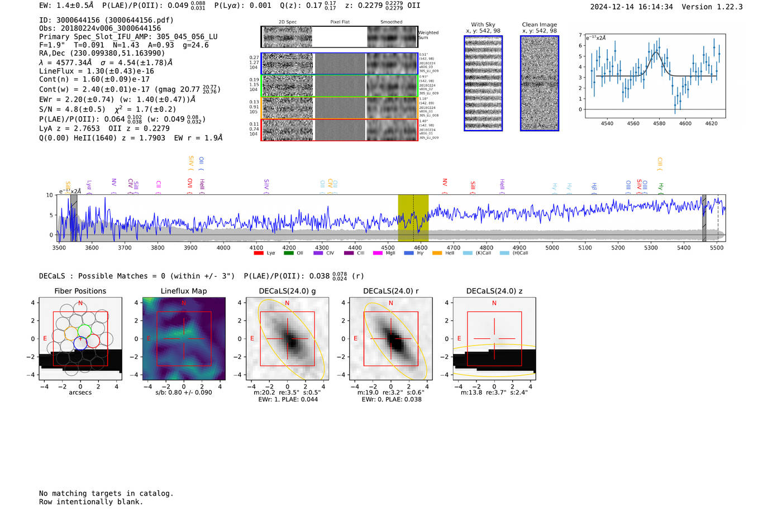Click the Weighted Sum 2D spectrum strip
The height and width of the screenshot is (532, 782).
(x=339, y=37)
